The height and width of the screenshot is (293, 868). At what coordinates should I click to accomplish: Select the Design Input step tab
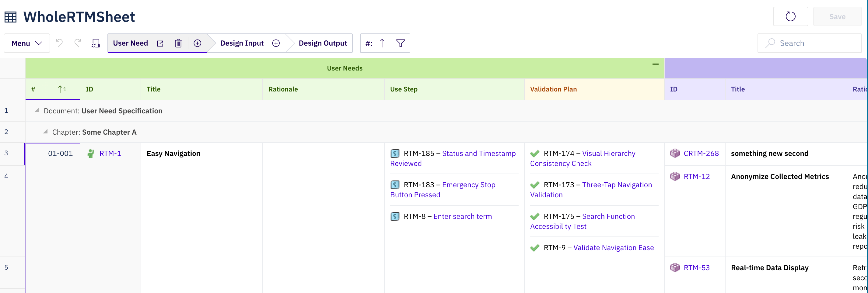point(242,43)
